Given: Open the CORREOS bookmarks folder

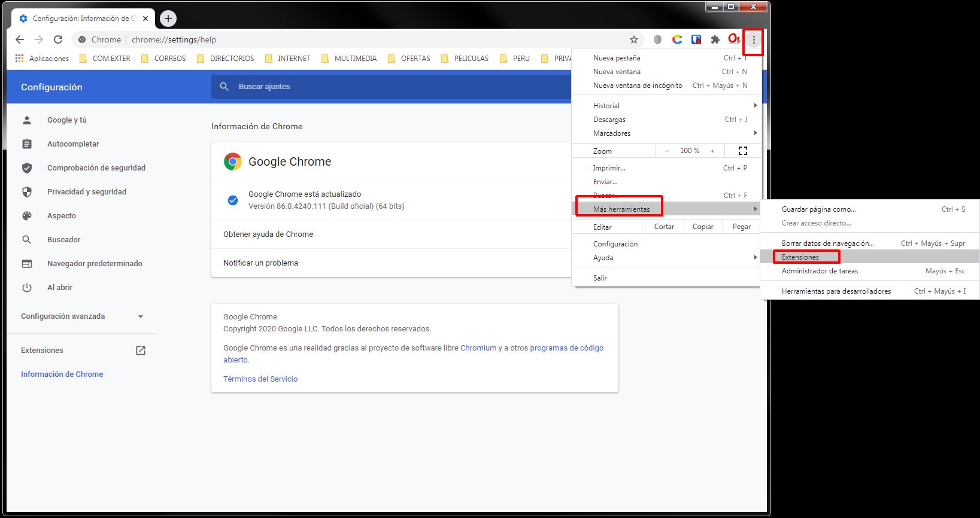Looking at the screenshot, I should click(x=163, y=59).
